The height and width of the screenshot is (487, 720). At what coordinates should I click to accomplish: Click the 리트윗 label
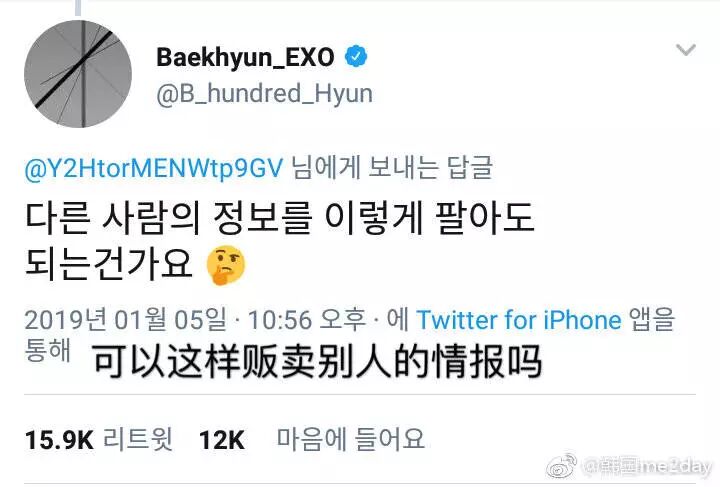pyautogui.click(x=138, y=439)
